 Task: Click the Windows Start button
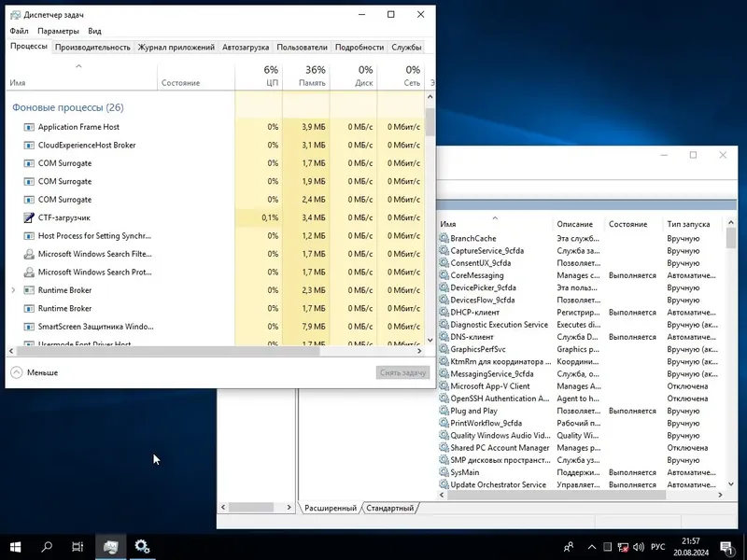[x=14, y=546]
